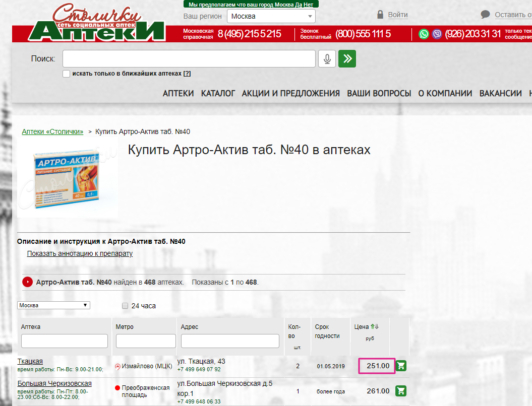Viewport: 532px width, 406px height.
Task: Confirm city with Да link
Action: point(299,5)
